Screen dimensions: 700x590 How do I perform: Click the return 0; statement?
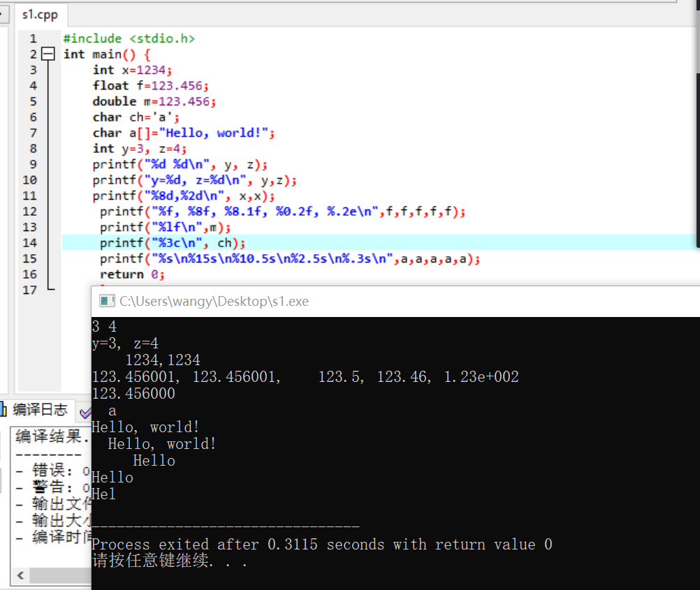click(x=132, y=274)
